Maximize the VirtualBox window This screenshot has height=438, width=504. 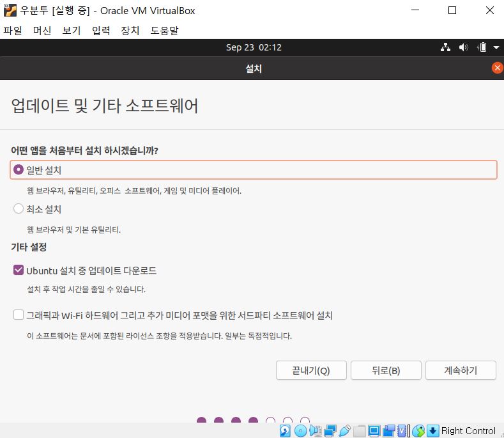click(452, 10)
